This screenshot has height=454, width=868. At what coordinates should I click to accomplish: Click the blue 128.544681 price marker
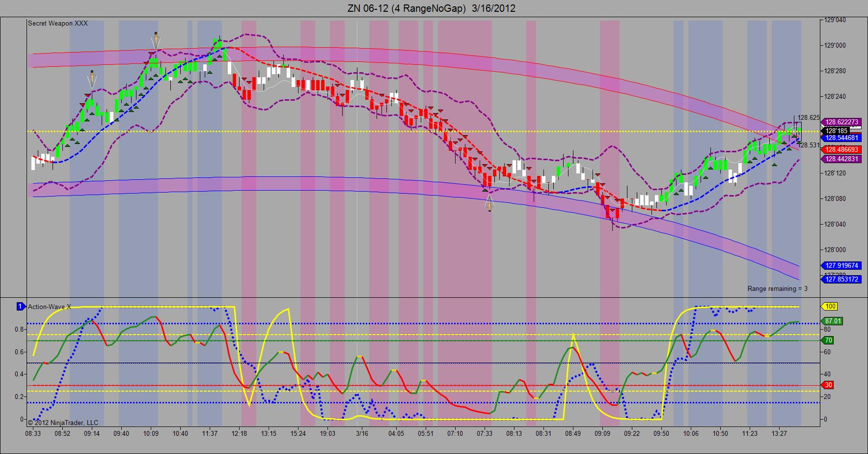pyautogui.click(x=841, y=138)
